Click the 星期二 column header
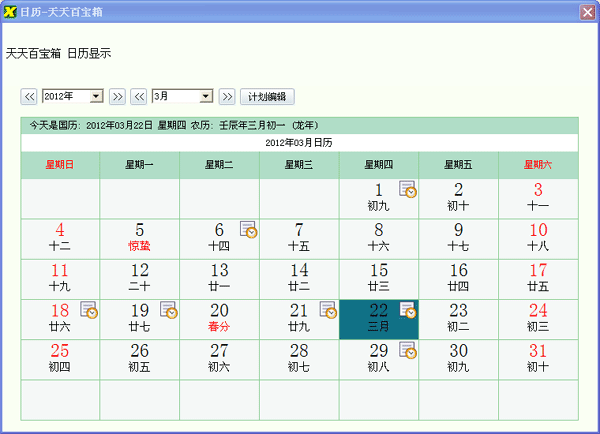 (x=219, y=165)
